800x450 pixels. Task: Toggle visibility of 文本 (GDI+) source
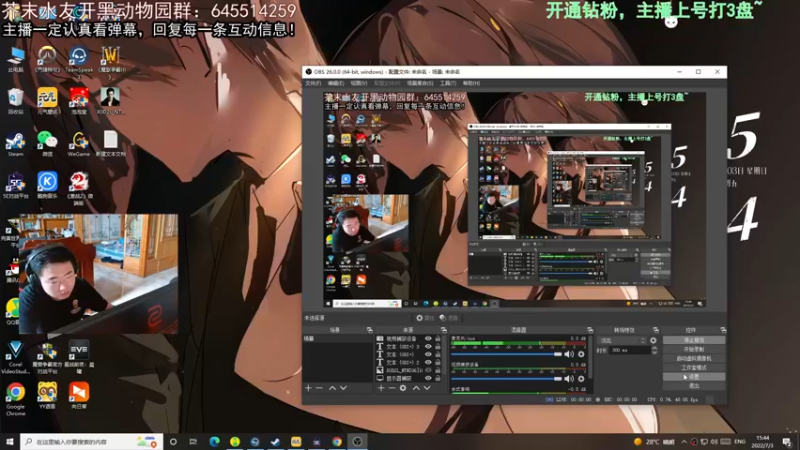[428, 355]
